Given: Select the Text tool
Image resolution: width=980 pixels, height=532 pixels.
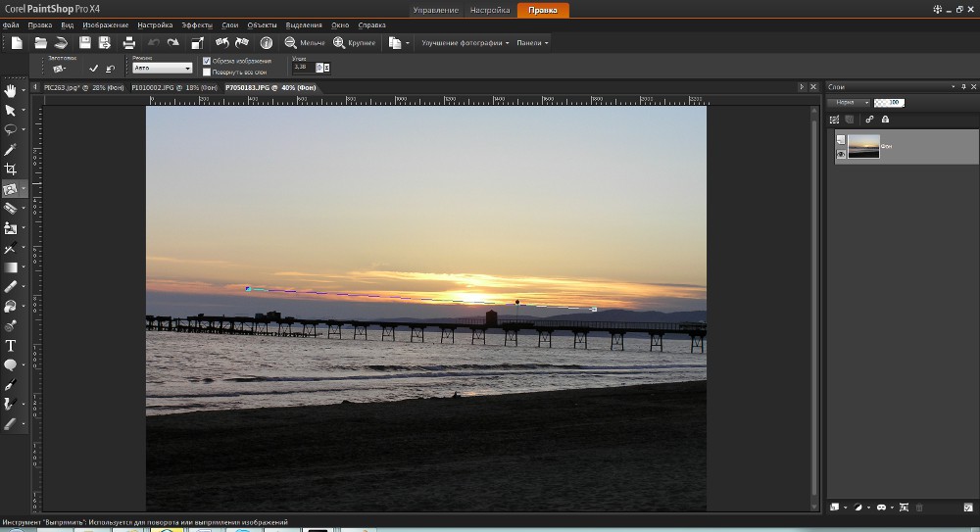Looking at the screenshot, I should pyautogui.click(x=11, y=346).
